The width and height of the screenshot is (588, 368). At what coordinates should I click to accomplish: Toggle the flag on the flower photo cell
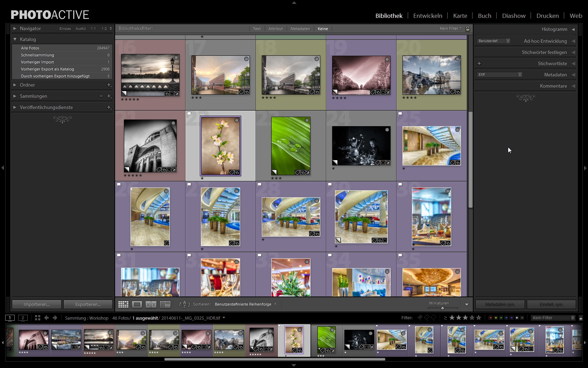(x=189, y=114)
